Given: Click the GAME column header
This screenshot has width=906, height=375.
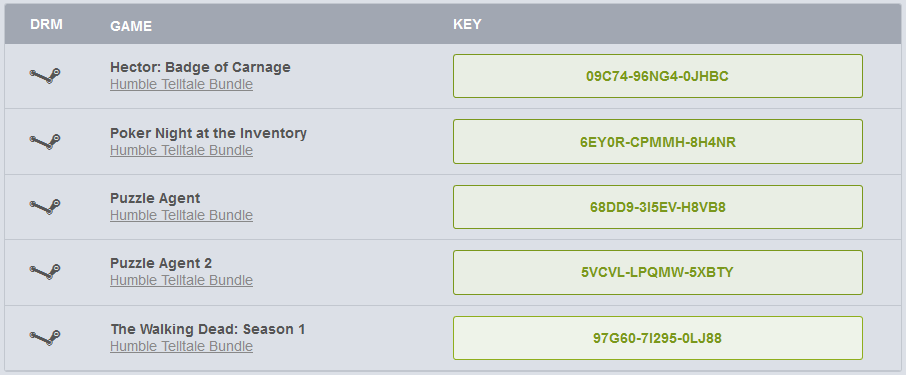Looking at the screenshot, I should click(131, 26).
